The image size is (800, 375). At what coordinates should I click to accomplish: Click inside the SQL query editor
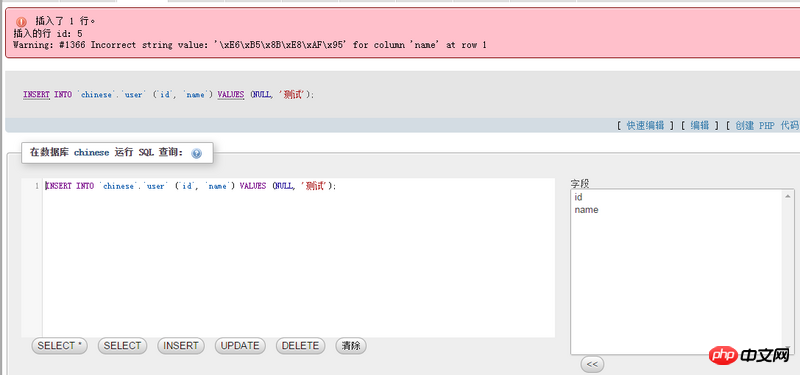pyautogui.click(x=298, y=258)
